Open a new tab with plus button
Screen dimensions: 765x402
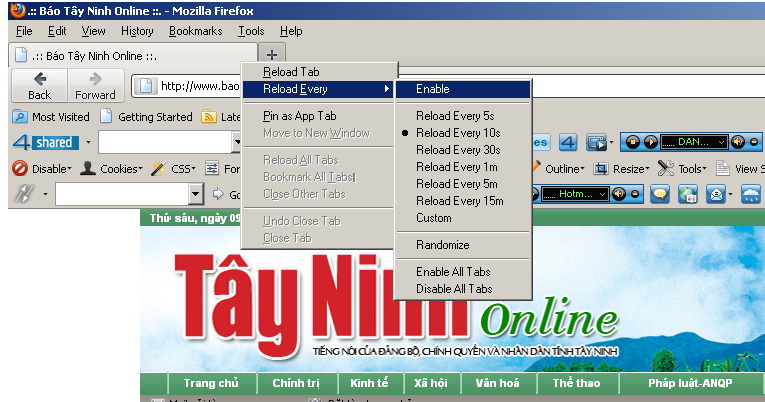pos(272,55)
